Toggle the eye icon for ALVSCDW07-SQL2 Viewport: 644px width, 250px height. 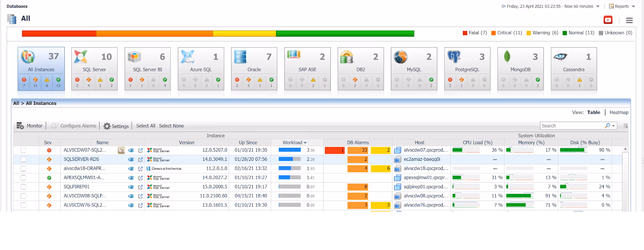coord(131,150)
